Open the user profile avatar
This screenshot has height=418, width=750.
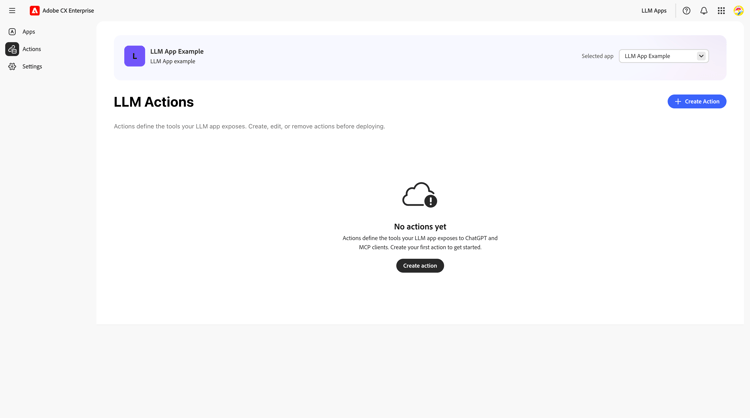[739, 11]
